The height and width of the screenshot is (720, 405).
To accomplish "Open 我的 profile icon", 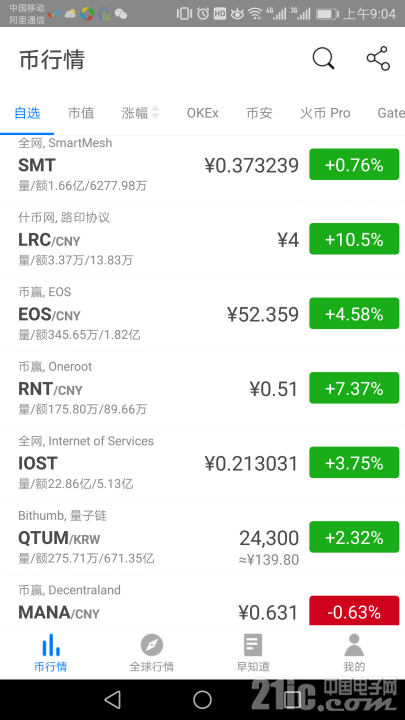I will click(354, 645).
